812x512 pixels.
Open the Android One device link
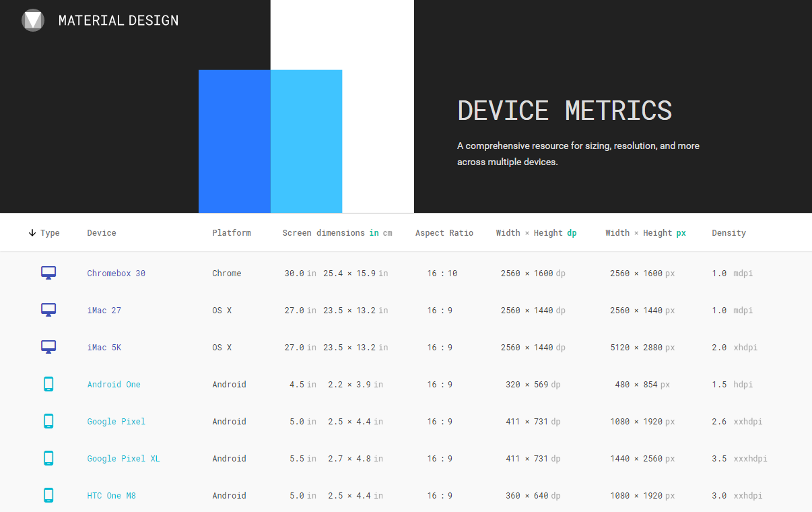click(114, 385)
